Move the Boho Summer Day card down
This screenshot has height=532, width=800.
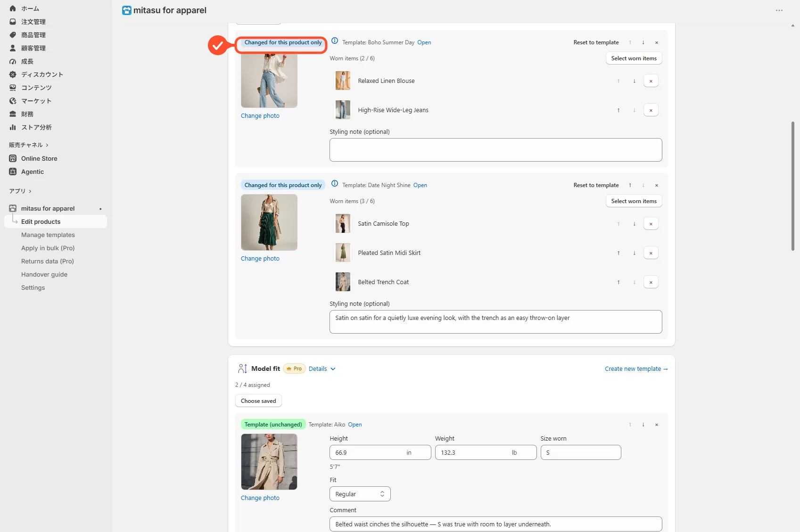(x=643, y=42)
